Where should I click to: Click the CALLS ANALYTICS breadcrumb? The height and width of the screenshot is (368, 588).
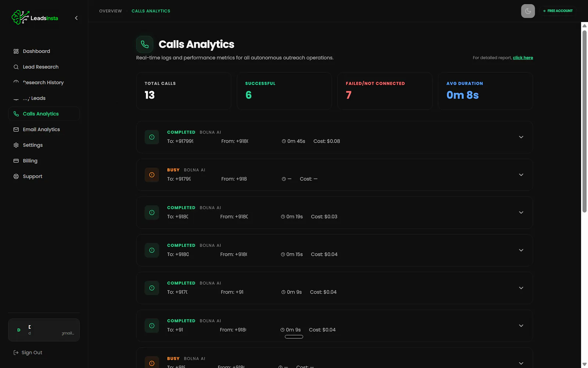[x=151, y=11]
